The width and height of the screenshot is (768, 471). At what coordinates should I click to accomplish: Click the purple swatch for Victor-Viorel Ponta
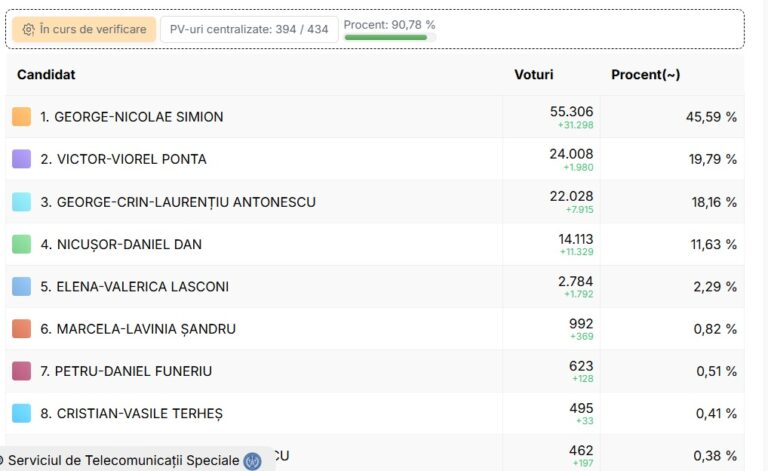pyautogui.click(x=22, y=159)
